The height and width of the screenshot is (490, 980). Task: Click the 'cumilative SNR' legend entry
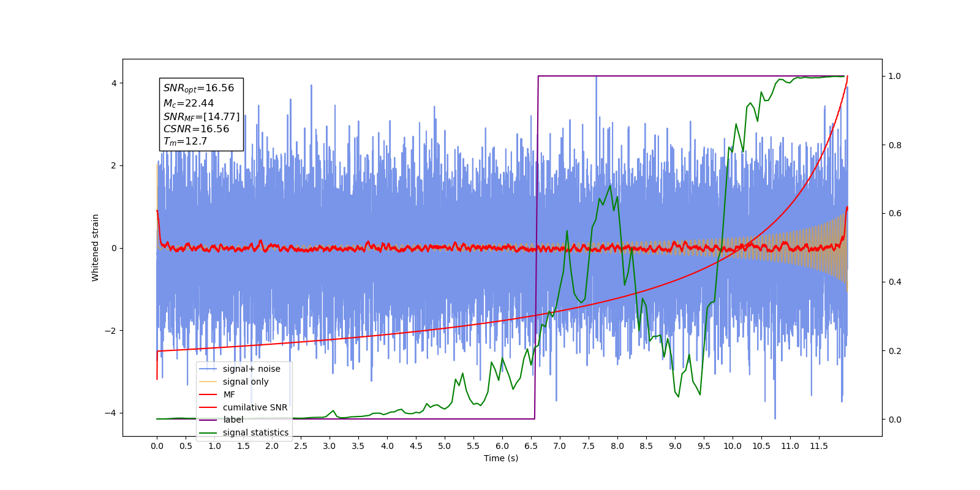click(x=255, y=407)
